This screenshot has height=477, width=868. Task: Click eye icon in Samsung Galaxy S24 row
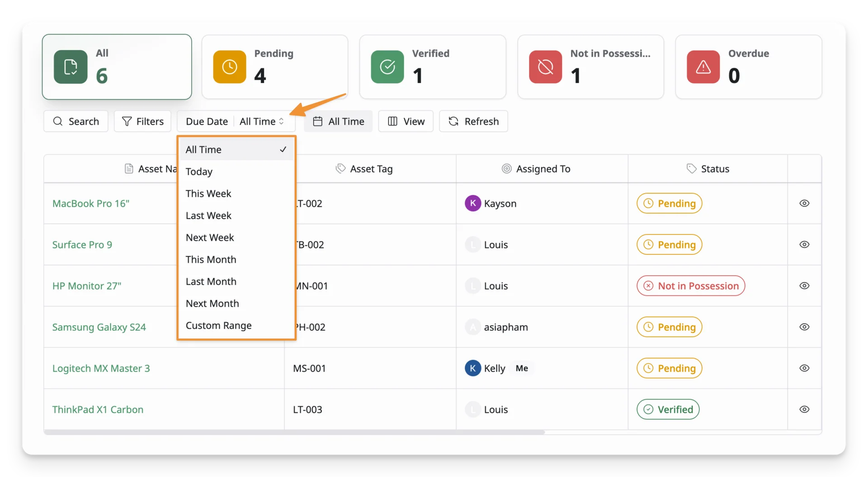pyautogui.click(x=804, y=327)
